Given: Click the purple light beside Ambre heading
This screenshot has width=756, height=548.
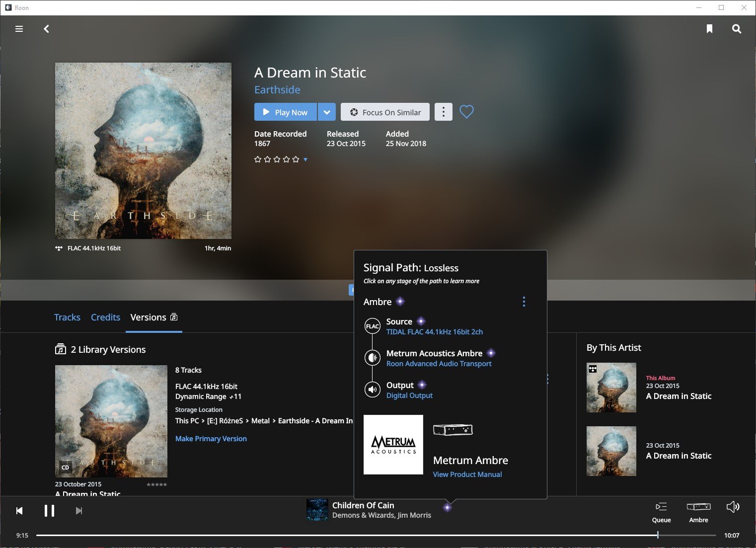Looking at the screenshot, I should tap(400, 301).
